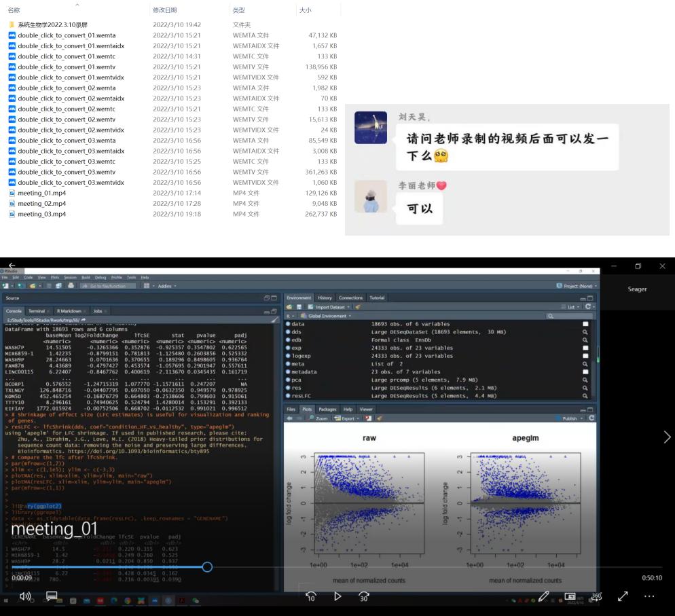
Task: Sort files by 修改日期 column header
Action: pyautogui.click(x=165, y=10)
